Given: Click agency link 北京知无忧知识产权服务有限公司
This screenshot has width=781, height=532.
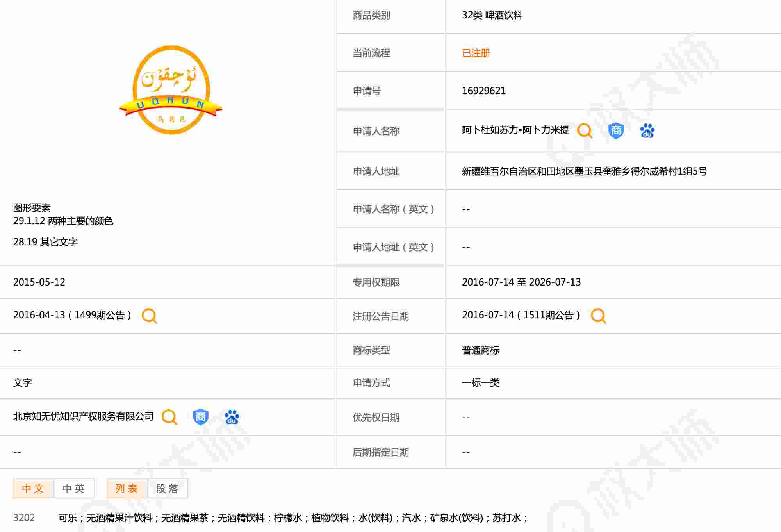Looking at the screenshot, I should pos(83,416).
